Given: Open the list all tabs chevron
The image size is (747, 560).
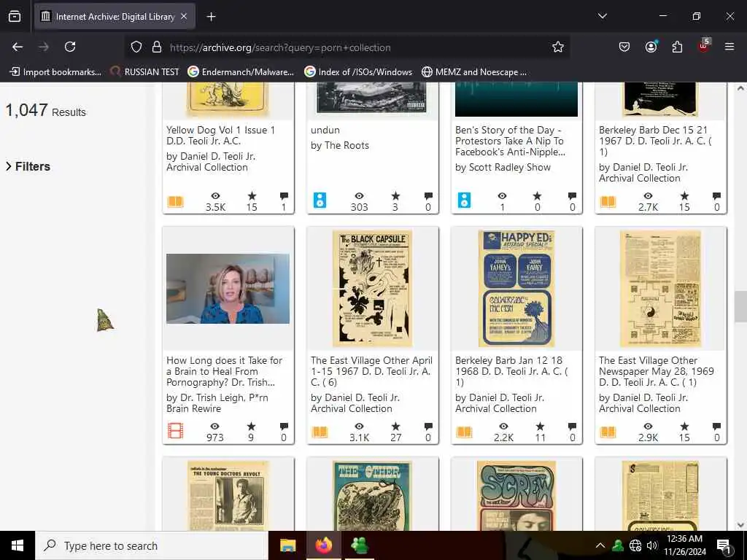Looking at the screenshot, I should 602,16.
